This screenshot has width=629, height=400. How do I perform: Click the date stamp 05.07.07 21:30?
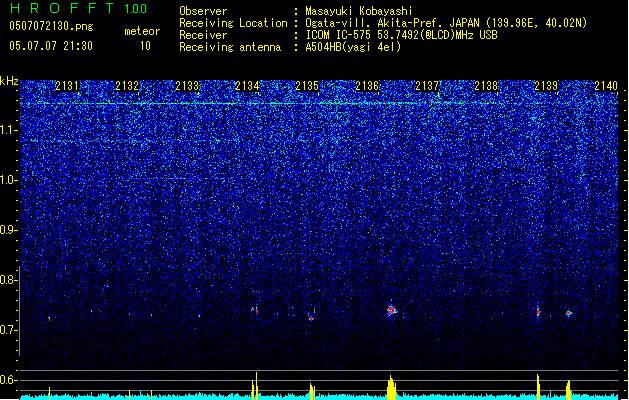click(x=51, y=46)
